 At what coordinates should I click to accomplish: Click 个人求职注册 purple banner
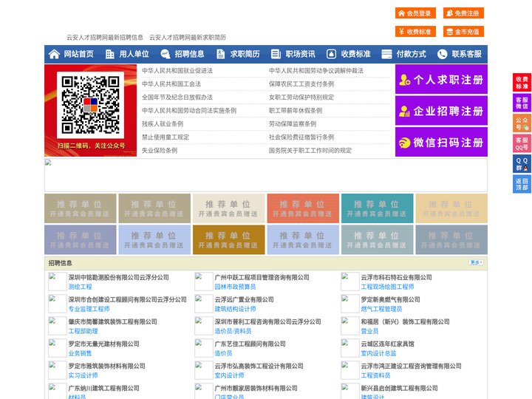[441, 79]
